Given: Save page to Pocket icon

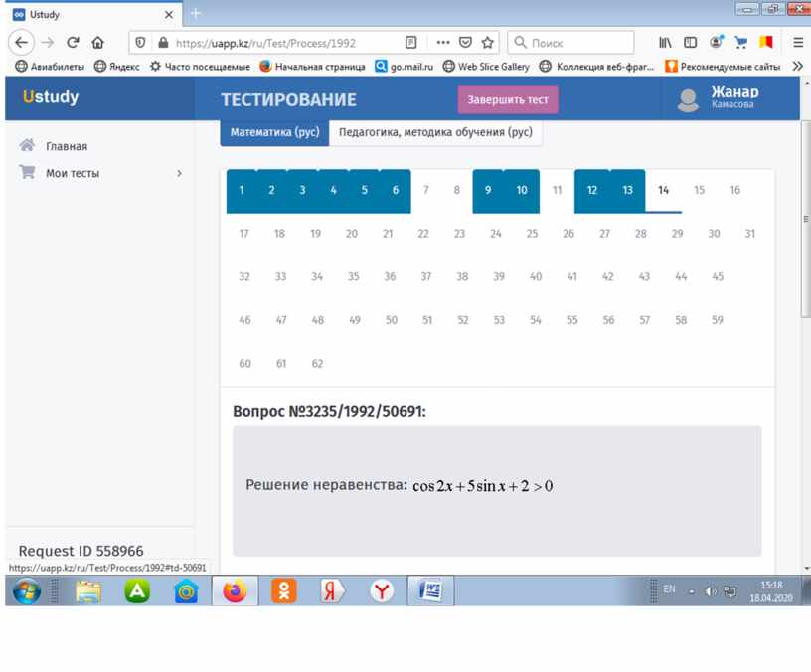Looking at the screenshot, I should (x=465, y=43).
